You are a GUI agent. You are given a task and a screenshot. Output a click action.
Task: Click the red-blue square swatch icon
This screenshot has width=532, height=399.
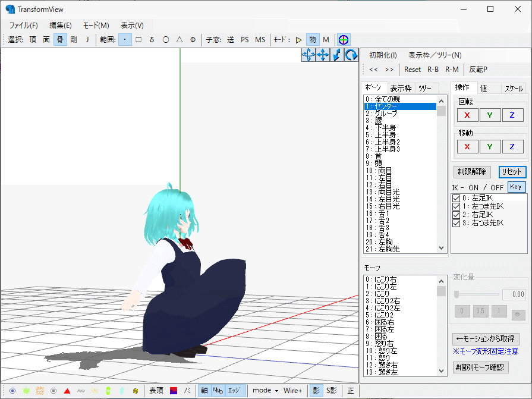coord(174,391)
